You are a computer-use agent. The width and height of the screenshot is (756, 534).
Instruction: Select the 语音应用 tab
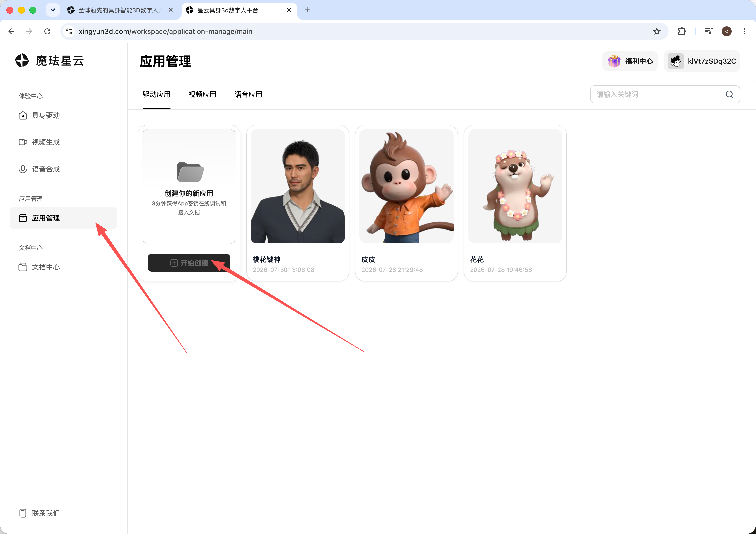point(248,95)
